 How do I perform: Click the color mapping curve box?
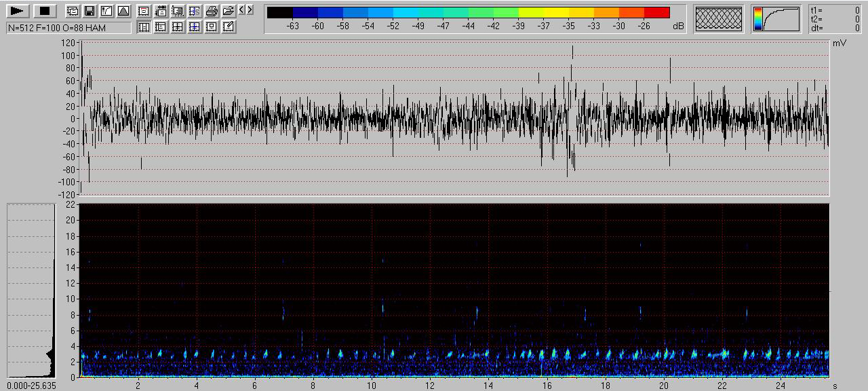coord(776,19)
